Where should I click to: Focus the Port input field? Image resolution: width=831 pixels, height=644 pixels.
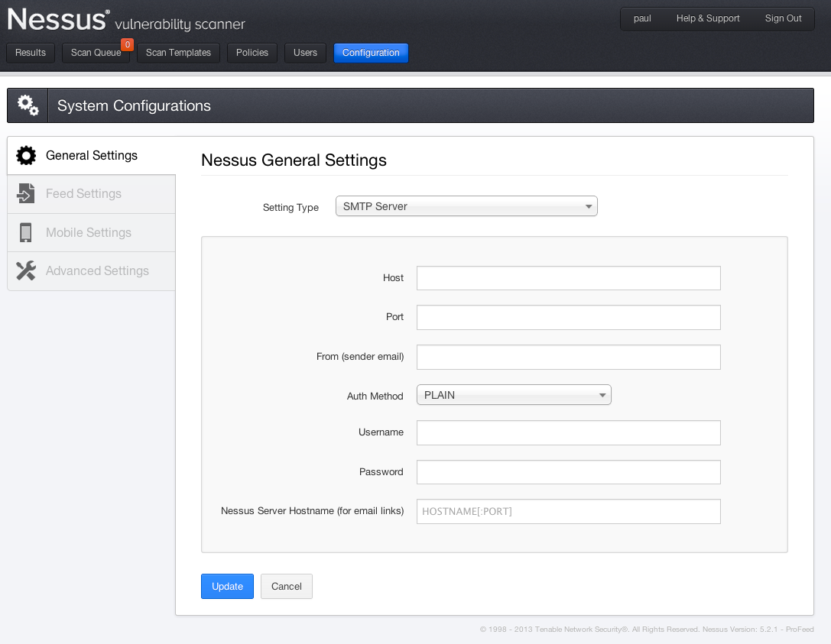[x=568, y=317]
